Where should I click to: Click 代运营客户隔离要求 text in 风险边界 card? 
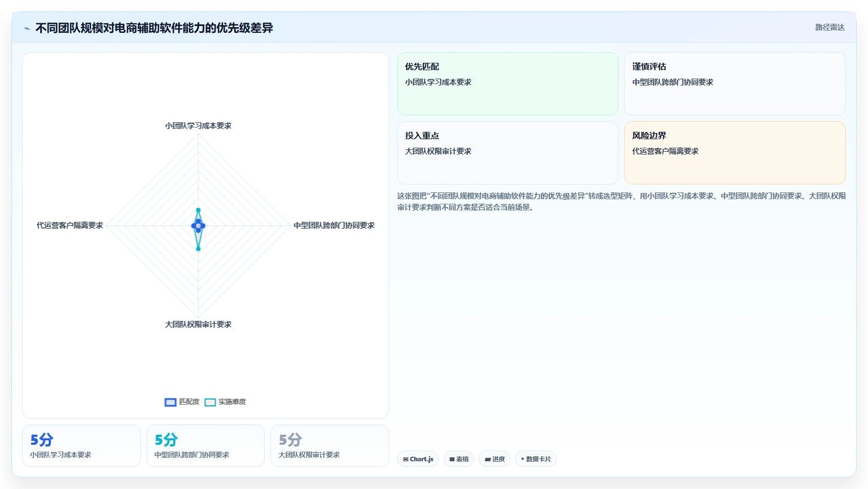point(665,151)
